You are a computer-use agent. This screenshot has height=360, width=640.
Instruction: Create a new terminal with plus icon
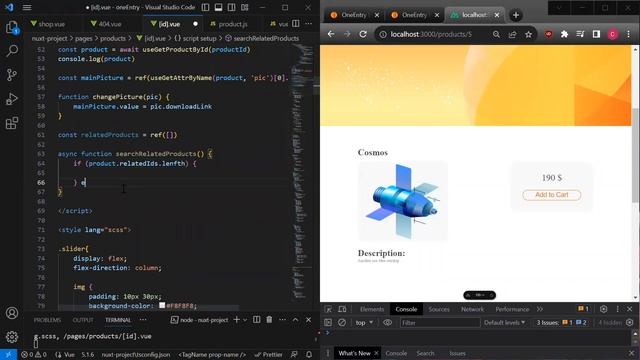click(236, 320)
